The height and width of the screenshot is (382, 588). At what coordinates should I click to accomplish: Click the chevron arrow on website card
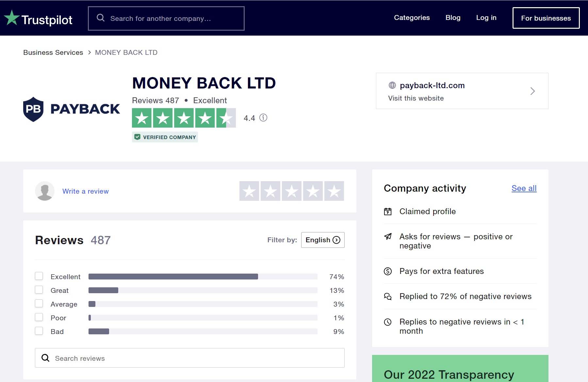pos(532,91)
